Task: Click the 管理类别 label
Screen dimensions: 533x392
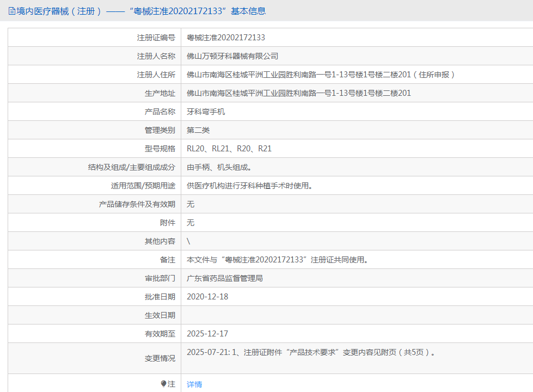Action: click(x=160, y=130)
